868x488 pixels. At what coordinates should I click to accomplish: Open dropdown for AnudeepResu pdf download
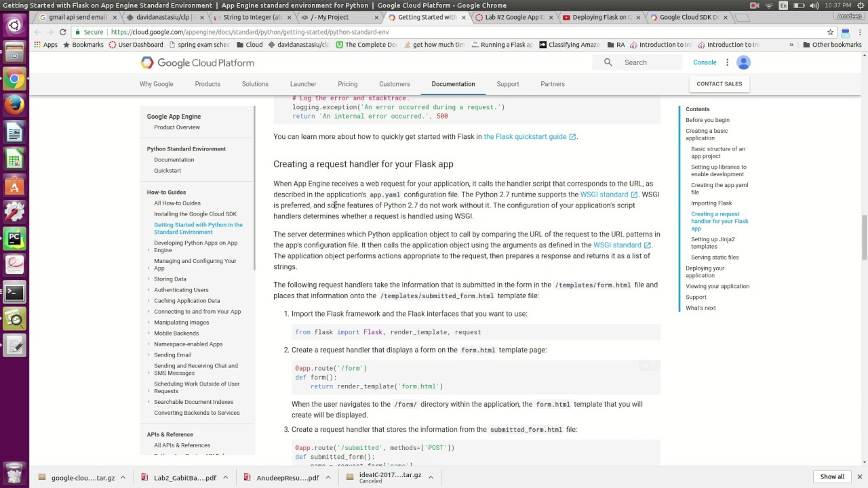pyautogui.click(x=328, y=477)
